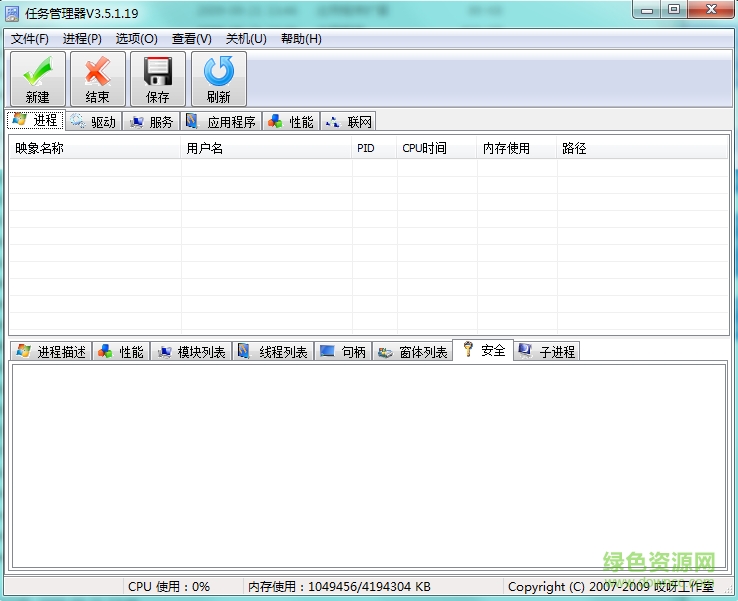Switch to the upper 进程 tab
The image size is (738, 601).
36,120
